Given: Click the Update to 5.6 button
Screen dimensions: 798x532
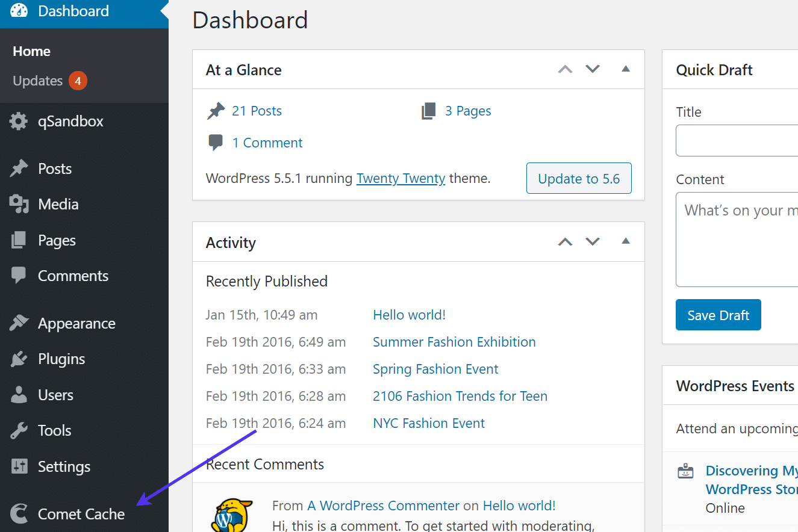Looking at the screenshot, I should 579,178.
